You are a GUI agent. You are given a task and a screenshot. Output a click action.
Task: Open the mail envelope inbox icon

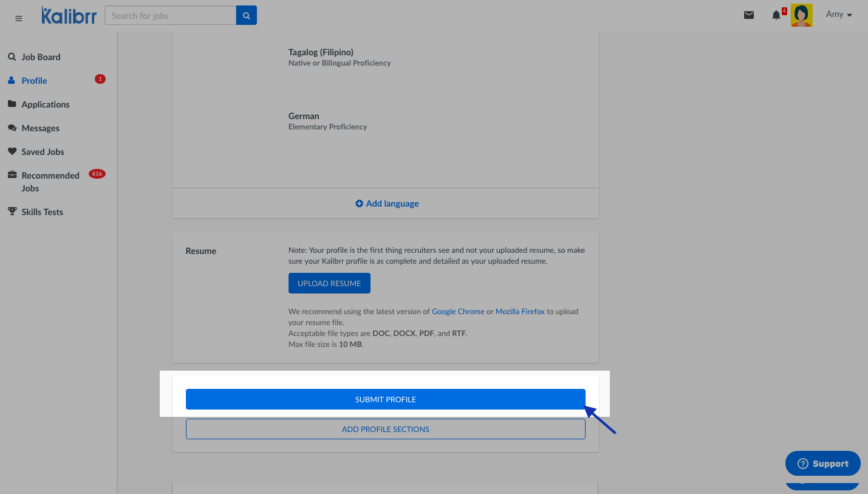tap(749, 15)
